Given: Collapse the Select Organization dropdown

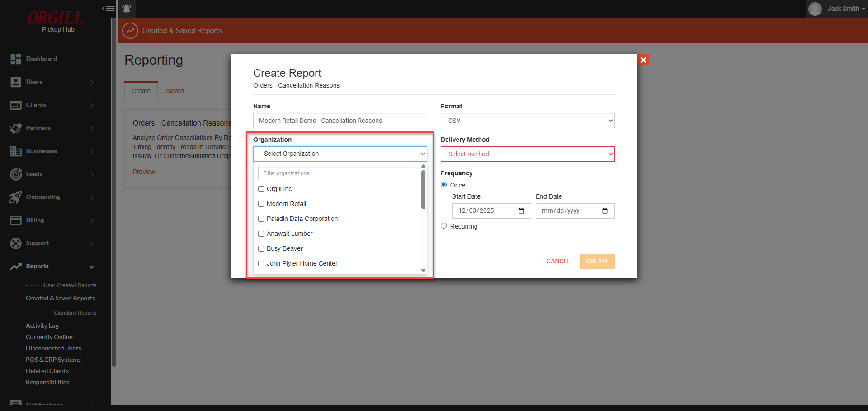Looking at the screenshot, I should coord(340,154).
